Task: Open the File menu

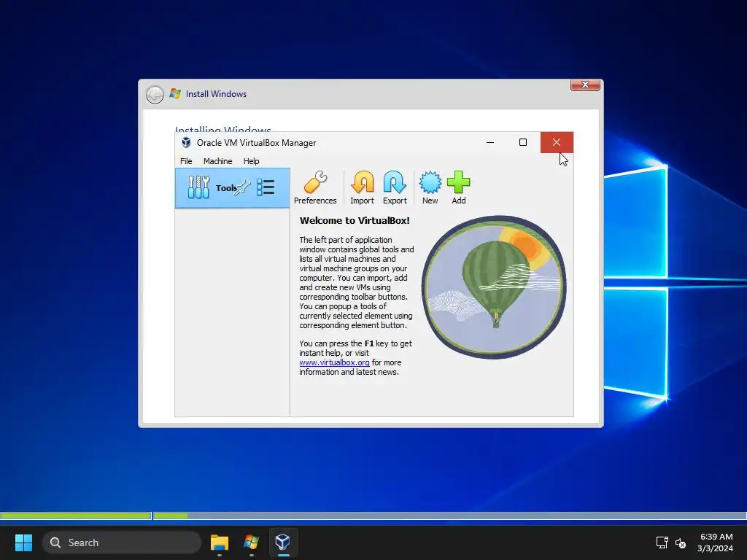Action: (186, 161)
